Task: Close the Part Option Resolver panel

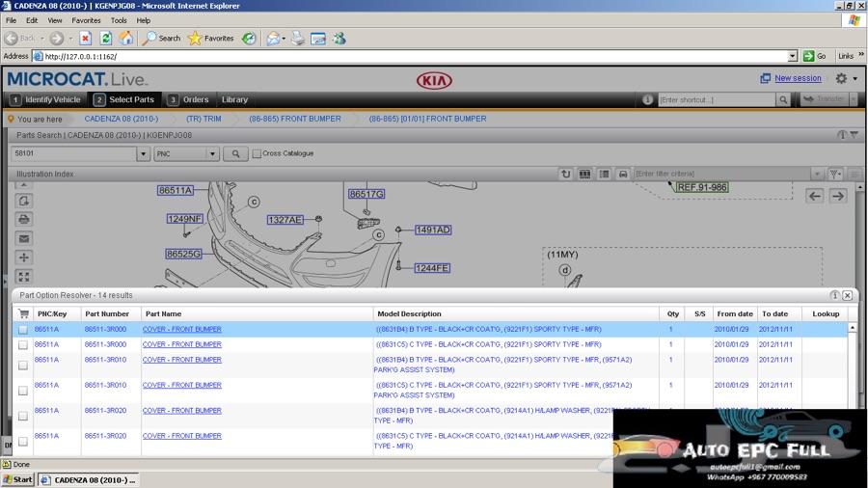Action: [x=847, y=295]
